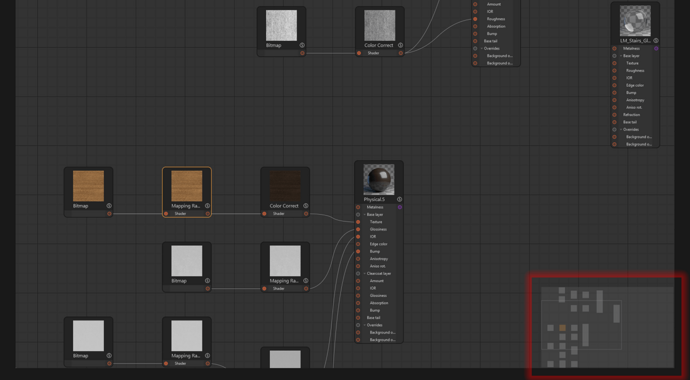Click the purple output socket of LM_Stairs_Gl...
This screenshot has width=690, height=380.
pyautogui.click(x=656, y=48)
